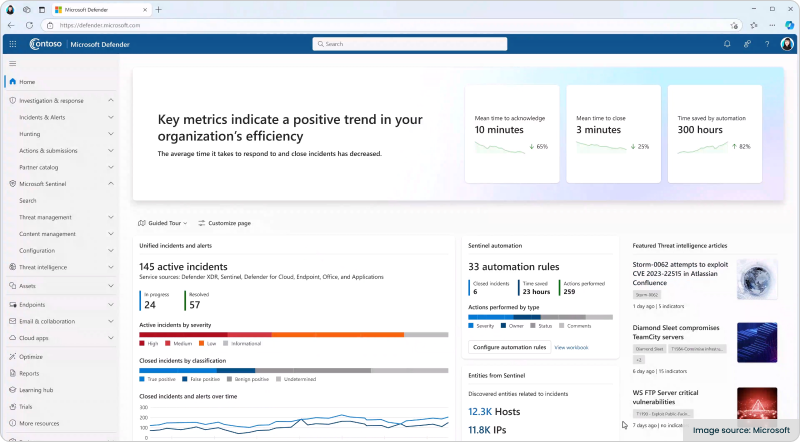Click Configure automation rules button
This screenshot has width=800, height=442.
point(509,347)
